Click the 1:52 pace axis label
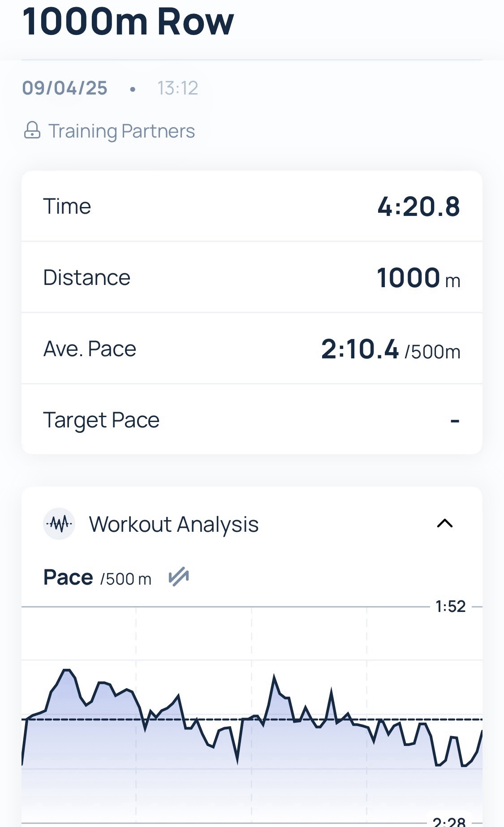 (450, 607)
